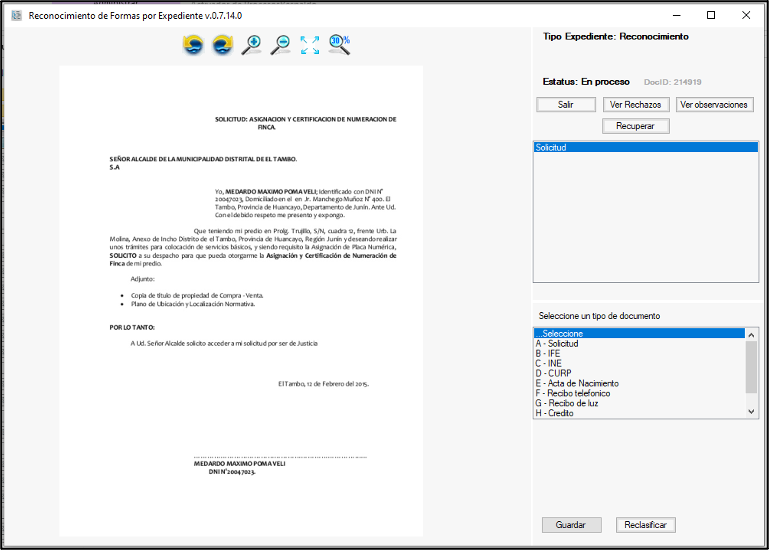Zoom in with the plus magnifier icon

pyautogui.click(x=251, y=45)
